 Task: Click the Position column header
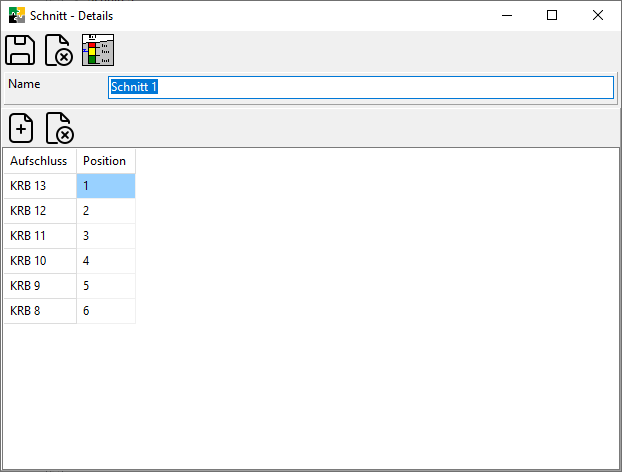tap(105, 161)
